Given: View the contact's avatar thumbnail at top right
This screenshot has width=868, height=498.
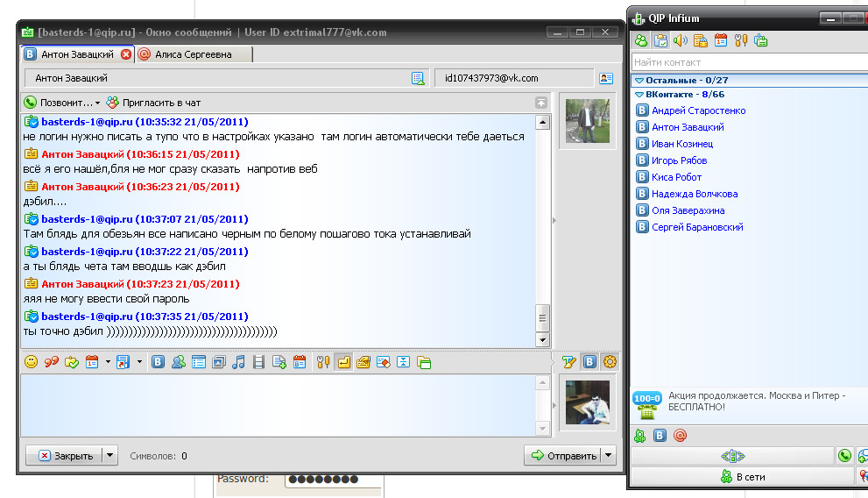Looking at the screenshot, I should [588, 121].
